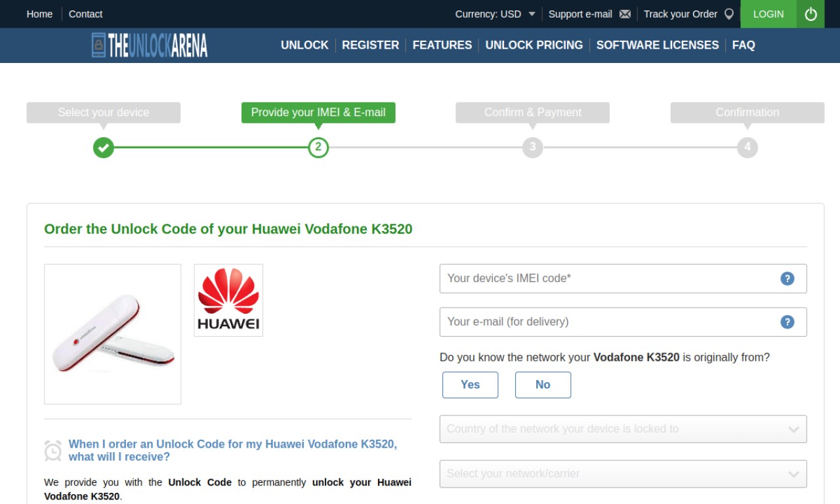Open the 'what will I receive?' question link
This screenshot has height=504, width=840.
pos(233,451)
